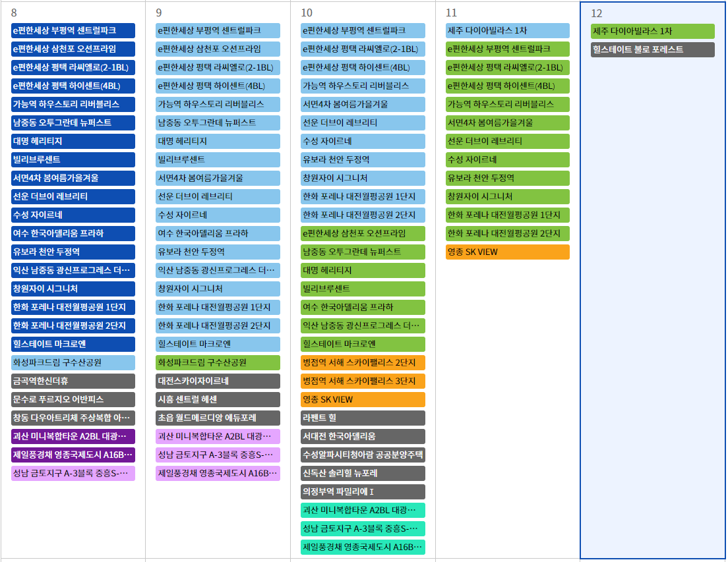Screen dimensions: 728x562
Task: Open the 대전스카이자이르네 entry
Action: (x=218, y=381)
